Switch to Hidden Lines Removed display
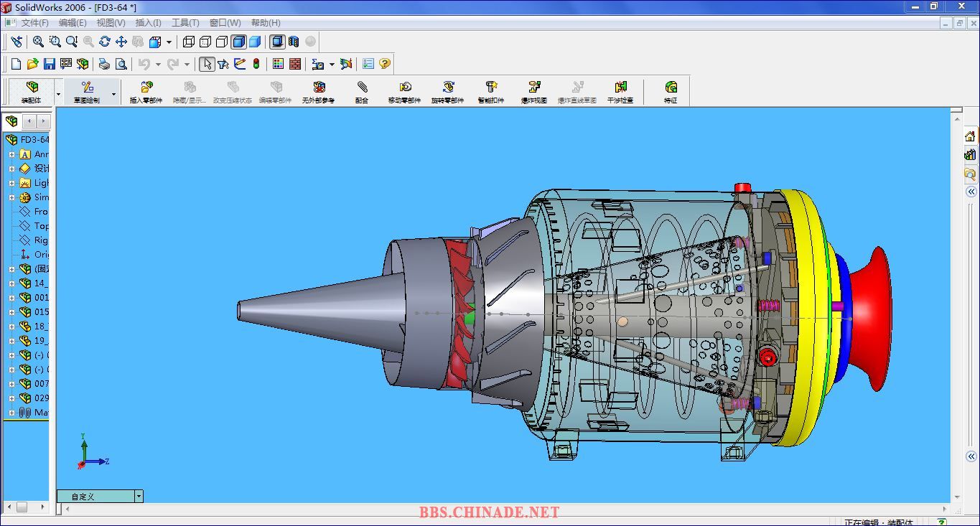The image size is (980, 526). [x=222, y=42]
